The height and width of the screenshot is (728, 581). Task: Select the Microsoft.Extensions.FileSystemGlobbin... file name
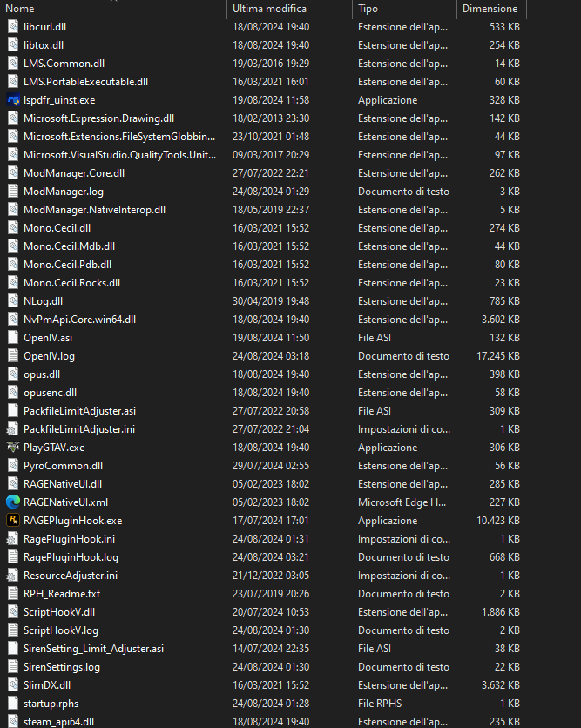pyautogui.click(x=119, y=137)
